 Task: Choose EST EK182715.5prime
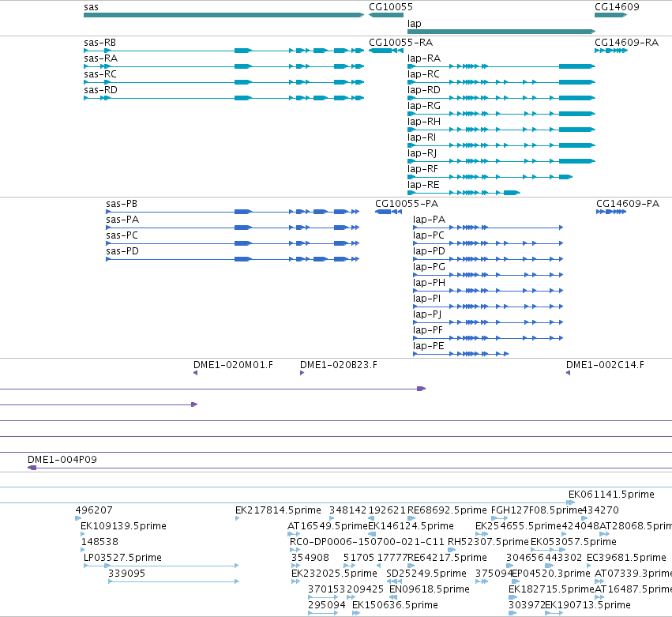tap(551, 589)
